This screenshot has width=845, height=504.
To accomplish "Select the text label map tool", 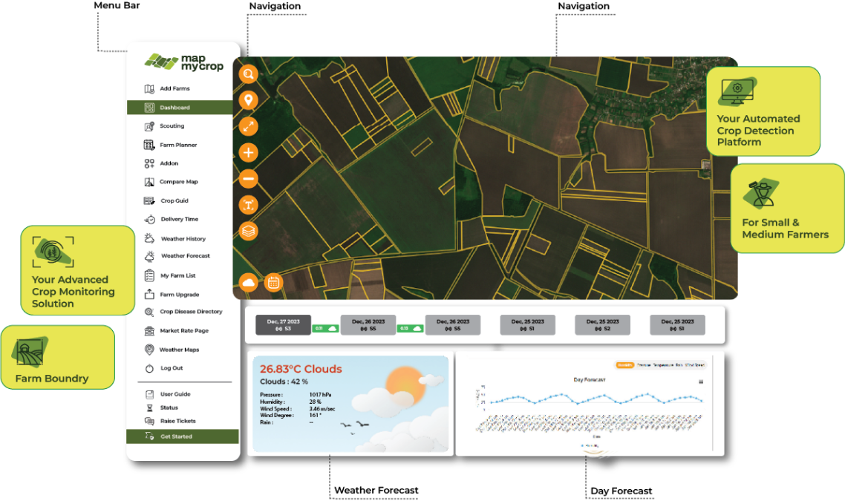I will pos(248,205).
